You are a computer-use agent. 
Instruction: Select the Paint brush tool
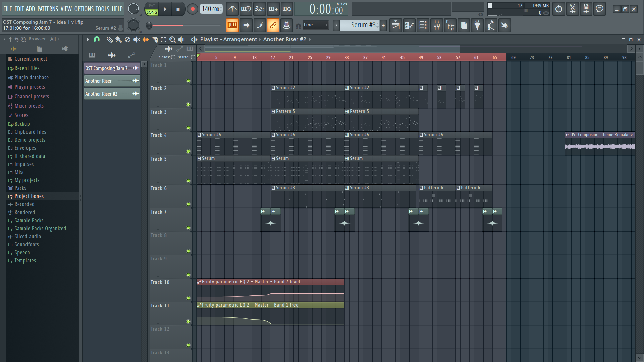pos(118,39)
